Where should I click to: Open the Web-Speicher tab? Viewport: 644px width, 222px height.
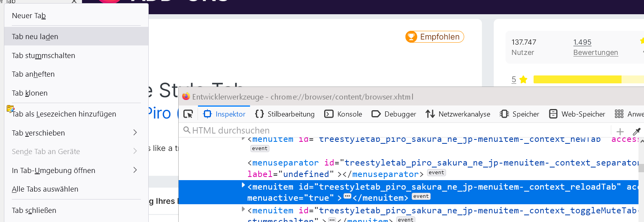click(x=577, y=114)
